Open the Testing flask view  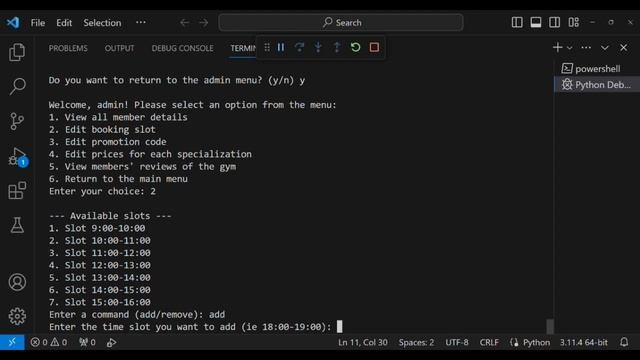pos(17,225)
